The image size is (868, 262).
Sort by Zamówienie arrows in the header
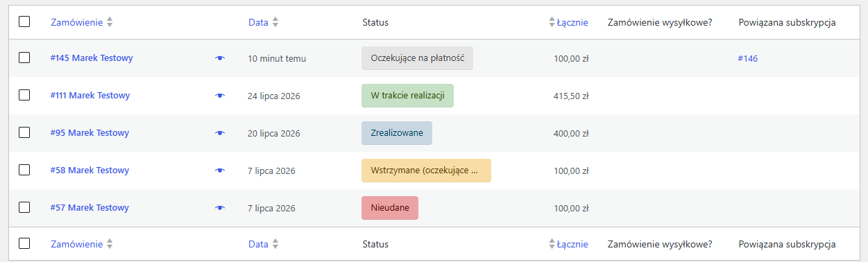110,22
